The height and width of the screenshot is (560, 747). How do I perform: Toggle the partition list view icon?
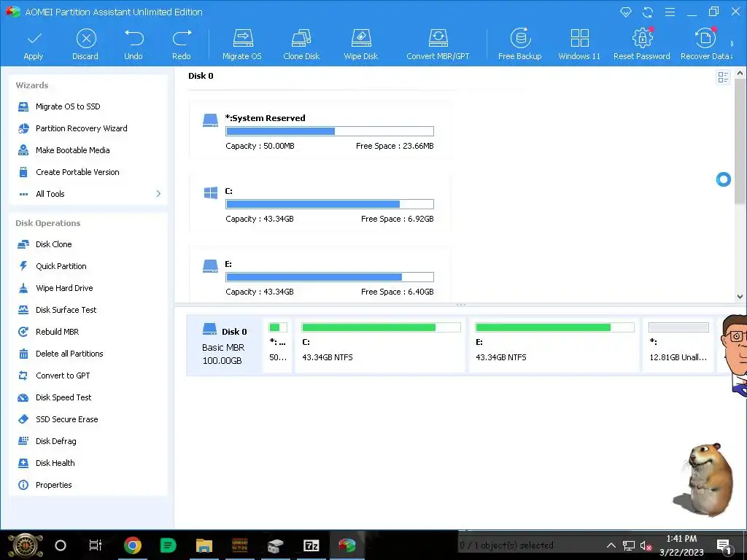click(723, 77)
